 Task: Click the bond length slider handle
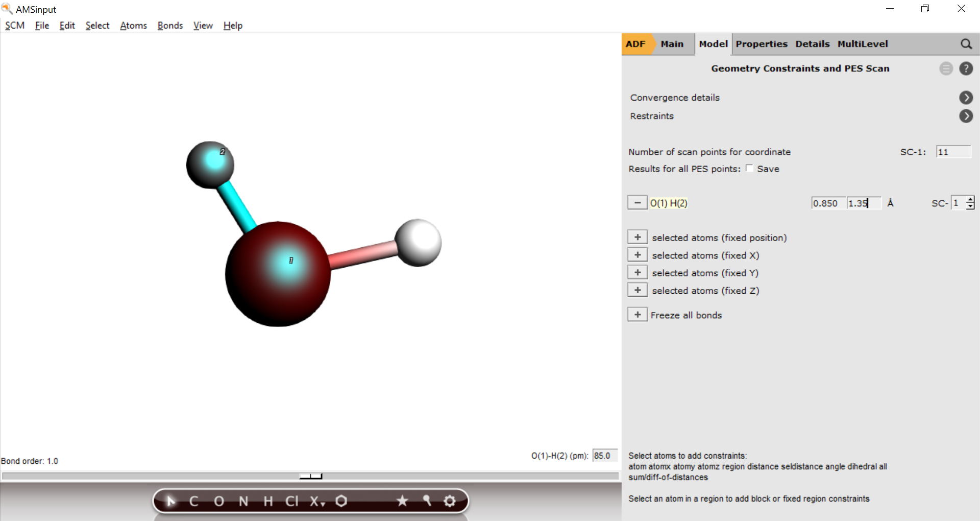click(310, 476)
